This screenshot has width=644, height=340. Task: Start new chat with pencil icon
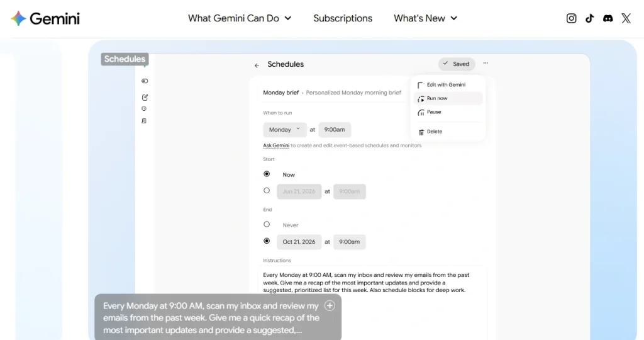point(145,98)
